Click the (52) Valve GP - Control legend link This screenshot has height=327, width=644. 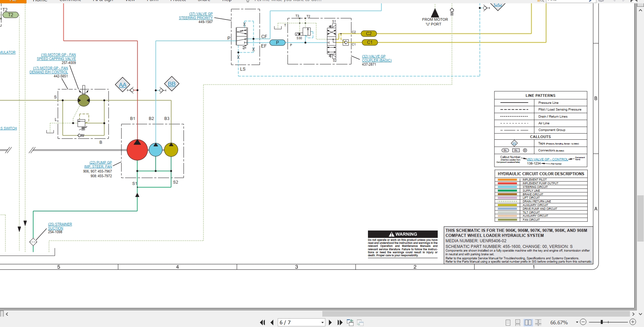tap(547, 159)
